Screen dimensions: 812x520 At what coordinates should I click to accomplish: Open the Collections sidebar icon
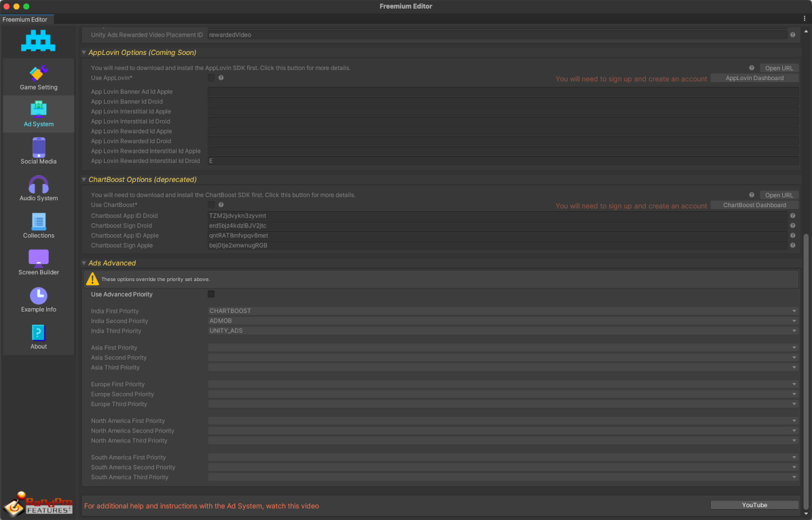pyautogui.click(x=39, y=221)
